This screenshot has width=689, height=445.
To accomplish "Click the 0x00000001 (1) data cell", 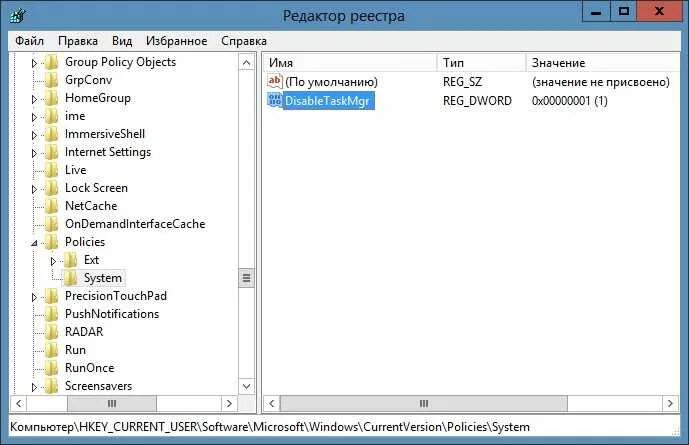I will click(569, 101).
